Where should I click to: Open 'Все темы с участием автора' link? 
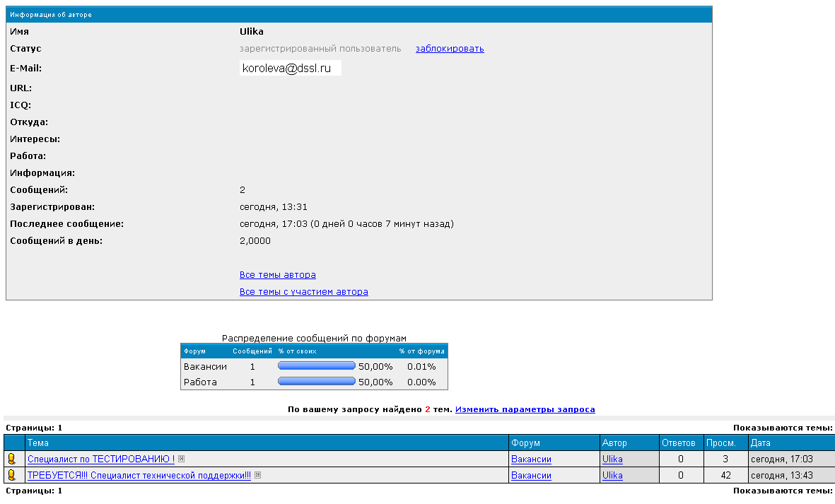pyautogui.click(x=303, y=292)
